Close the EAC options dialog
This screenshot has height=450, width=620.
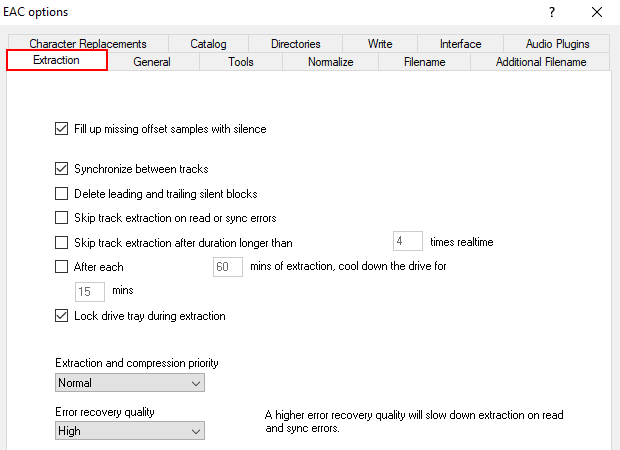click(597, 12)
